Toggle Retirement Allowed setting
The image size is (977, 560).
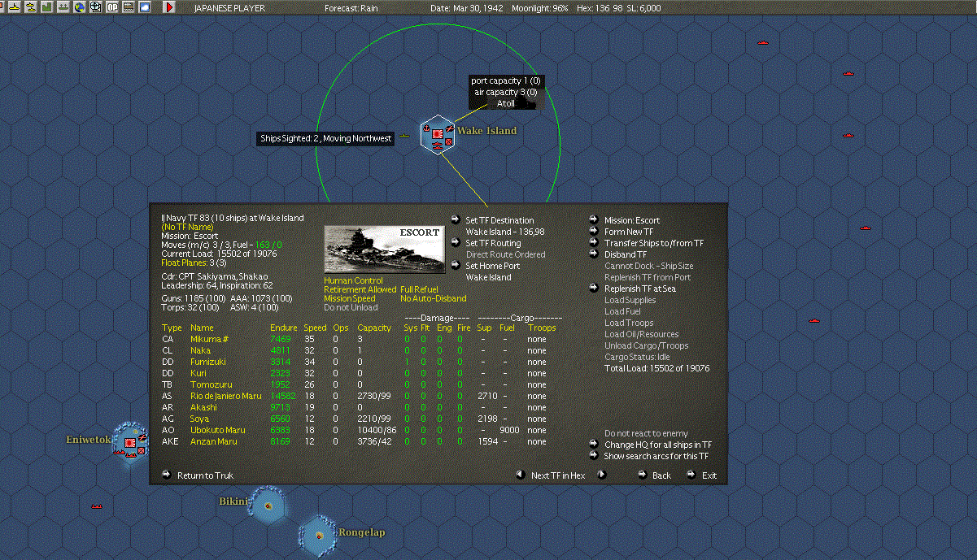(x=360, y=289)
